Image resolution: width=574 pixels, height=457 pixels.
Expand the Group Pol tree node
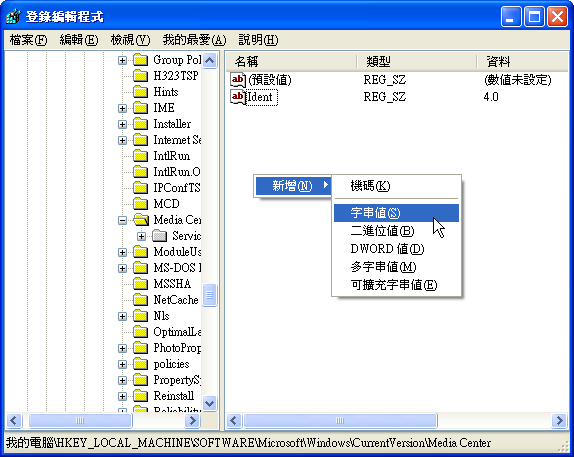point(122,60)
